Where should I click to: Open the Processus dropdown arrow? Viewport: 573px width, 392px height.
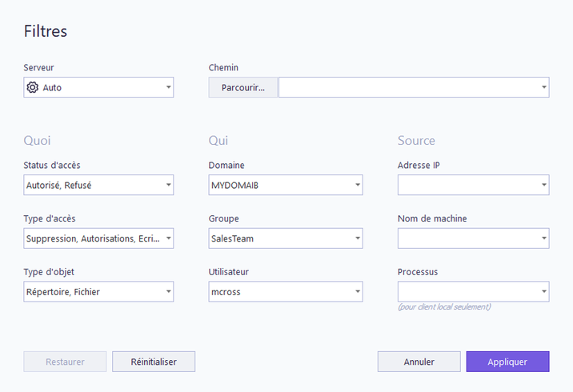544,291
